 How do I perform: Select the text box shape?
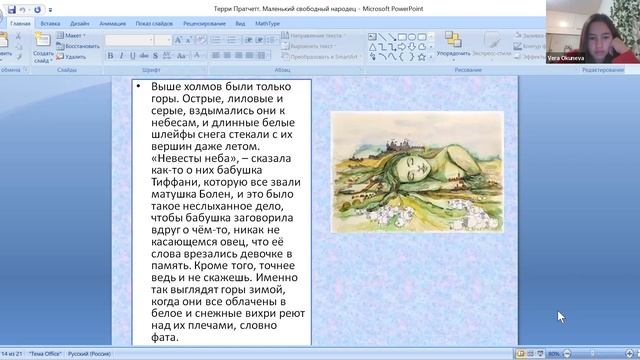[372, 37]
